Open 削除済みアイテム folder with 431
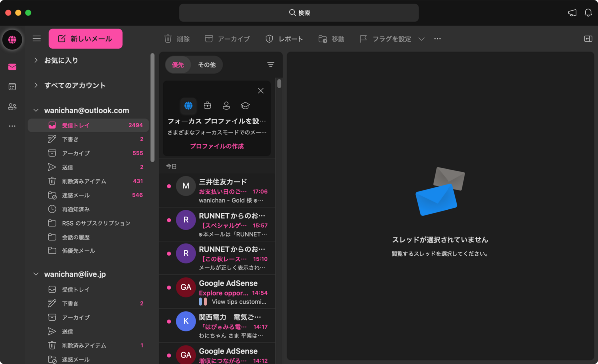 tap(88, 181)
